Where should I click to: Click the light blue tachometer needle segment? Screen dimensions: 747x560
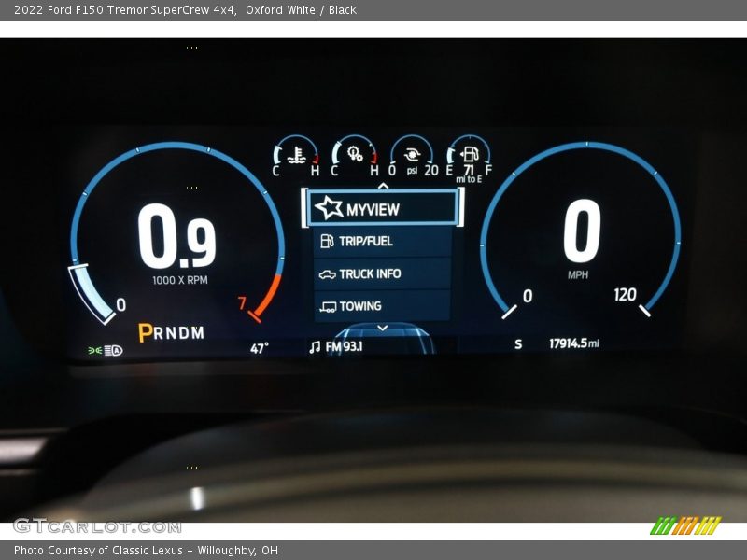[92, 294]
